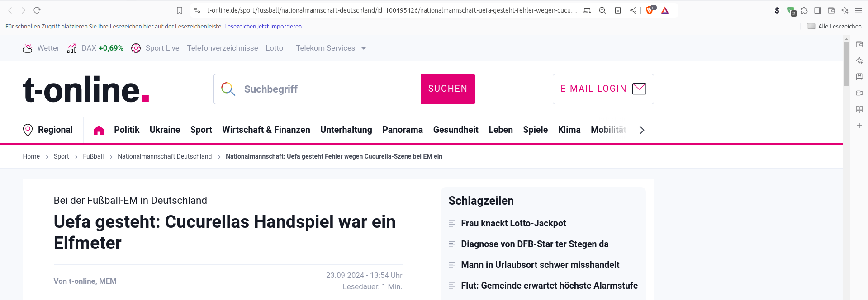Click the scrollbar up arrow
The image size is (868, 300).
[846, 39]
